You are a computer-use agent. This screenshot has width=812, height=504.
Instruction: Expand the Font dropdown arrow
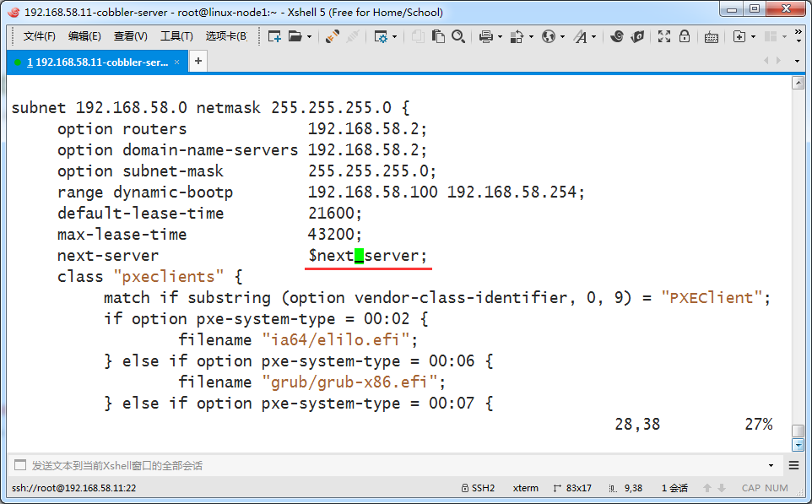(593, 37)
